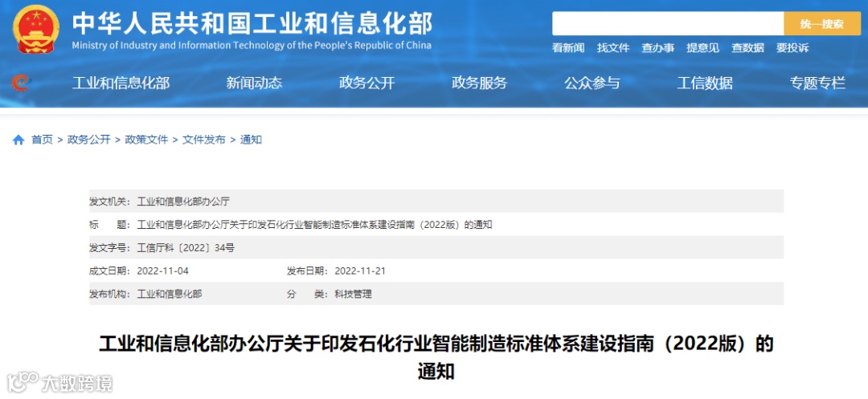Open the 专题专栏 navigation menu
Viewport: 868px width, 399px height.
click(x=817, y=83)
